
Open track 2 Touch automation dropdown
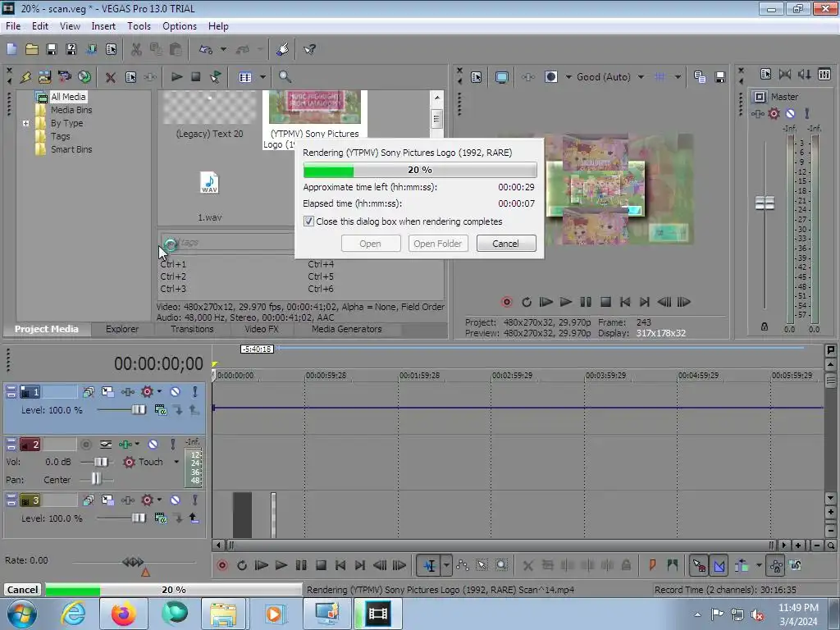tap(176, 462)
